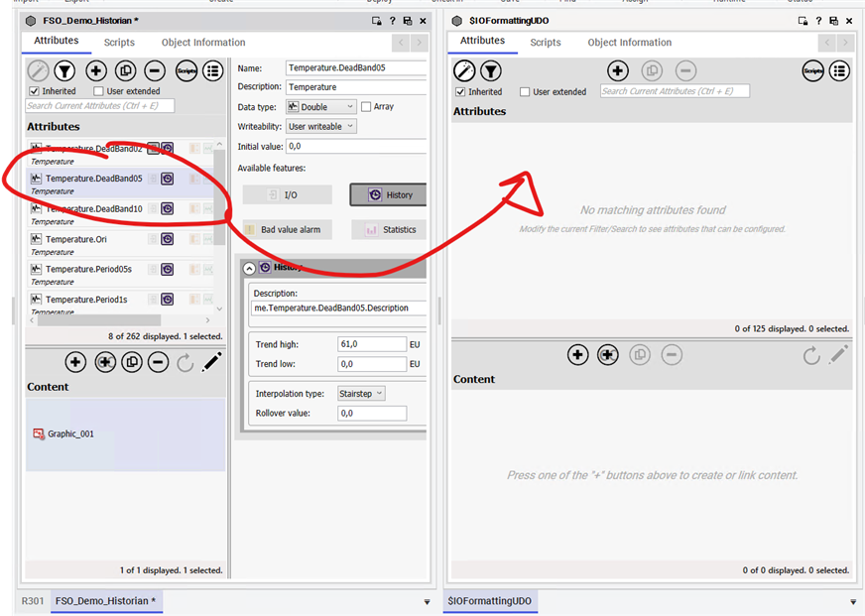Viewport: 865px width, 616px height.
Task: Click the Trend high value field
Action: coord(371,344)
